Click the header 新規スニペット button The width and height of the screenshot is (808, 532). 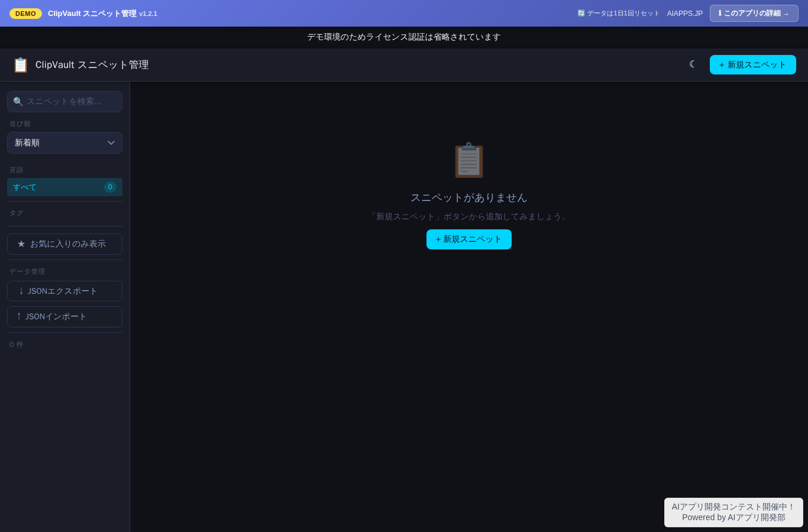click(753, 64)
